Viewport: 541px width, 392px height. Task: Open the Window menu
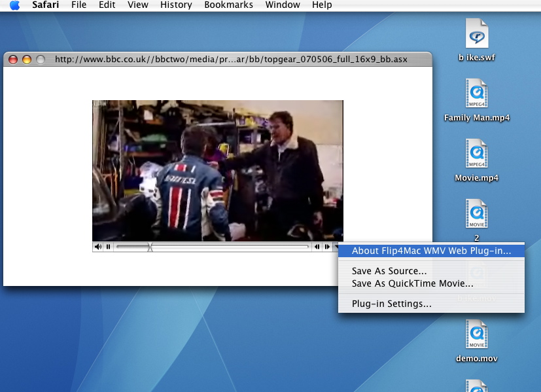(283, 5)
